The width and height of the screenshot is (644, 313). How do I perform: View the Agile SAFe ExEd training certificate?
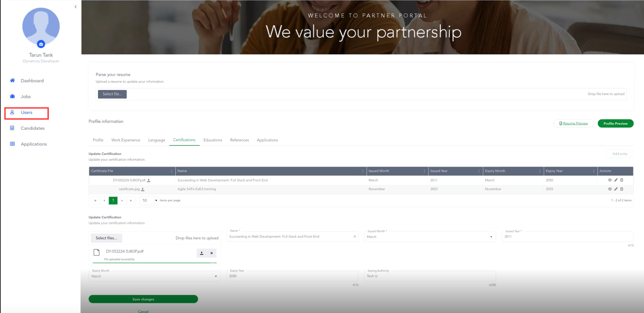click(610, 189)
